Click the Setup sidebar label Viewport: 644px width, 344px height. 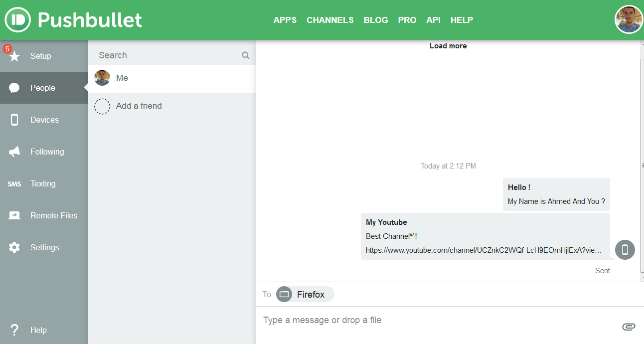[x=41, y=56]
